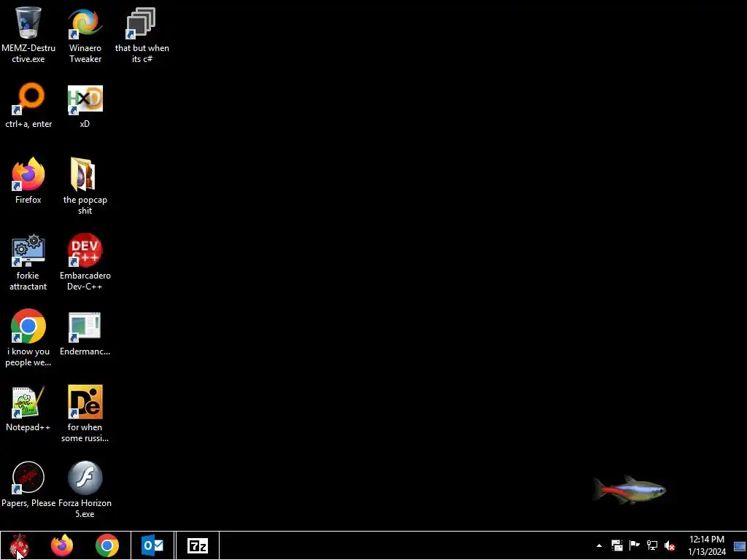Select the Forza Horizon 5.exe Flash icon
Viewport: 747px width, 560px height.
point(85,477)
